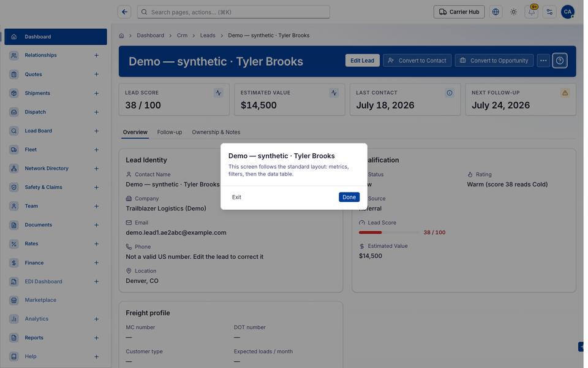Expand the Network Directory section

(x=96, y=169)
